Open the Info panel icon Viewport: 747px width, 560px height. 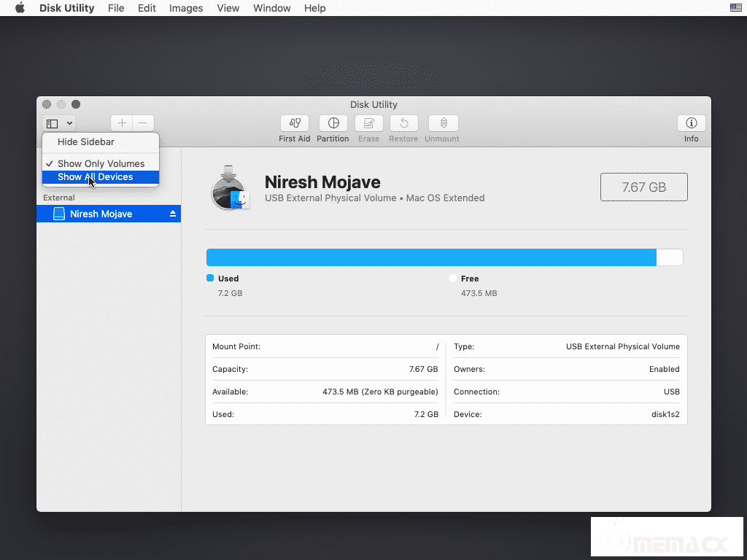click(x=691, y=124)
